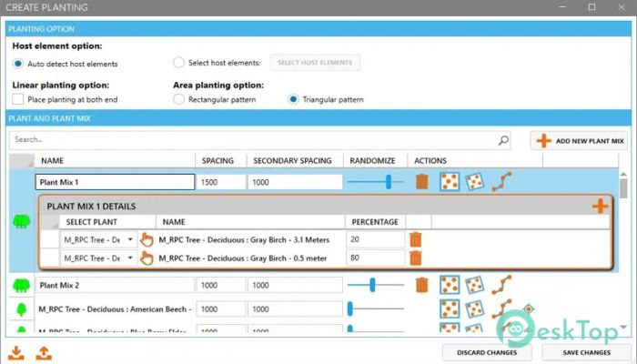Open plant dropdown for Gray Birch 0.5 meter
Screen dimensions: 637x364
point(131,258)
